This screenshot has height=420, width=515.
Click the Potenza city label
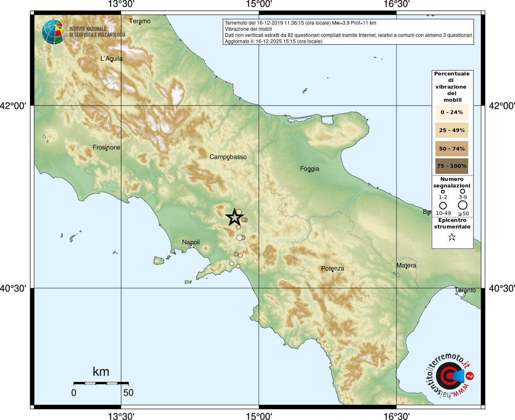(332, 269)
